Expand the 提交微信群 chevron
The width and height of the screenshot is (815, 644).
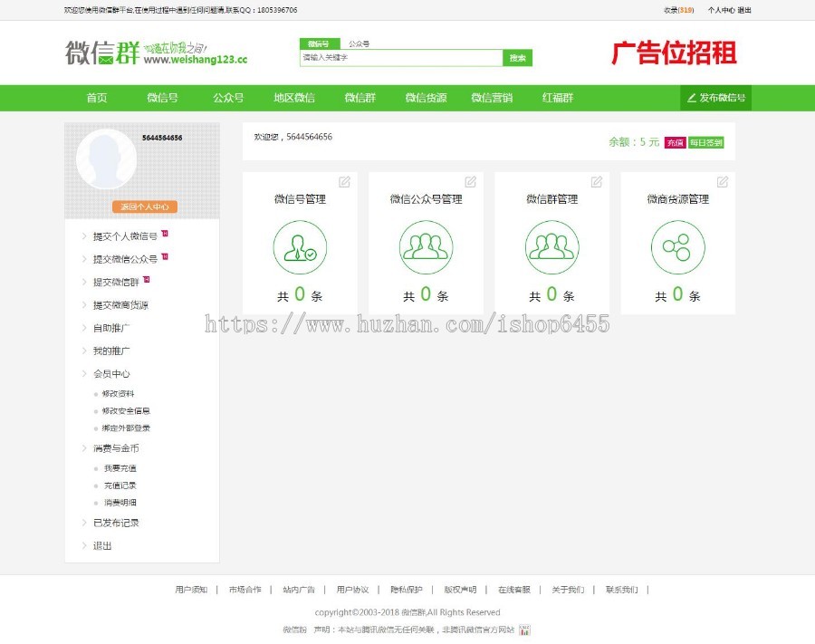84,282
